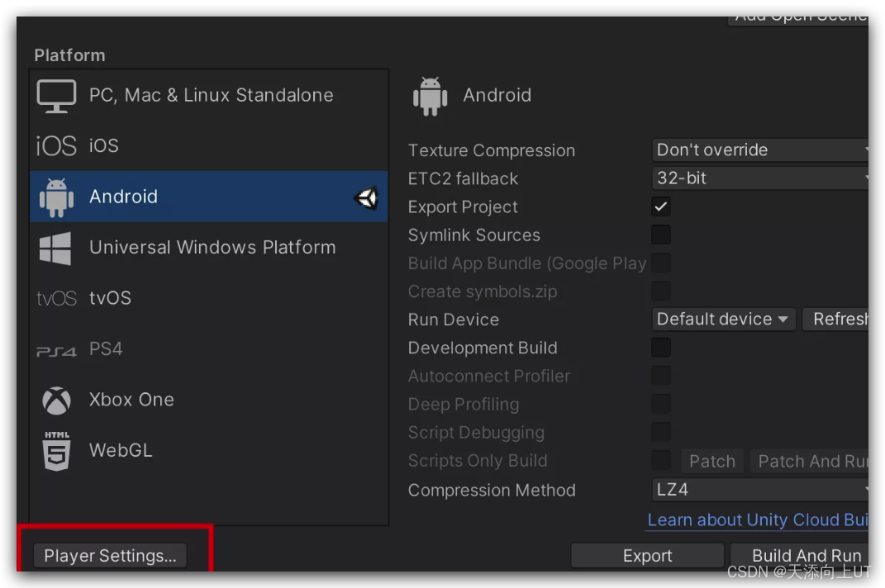
Task: Click the Development Build label
Action: pyautogui.click(x=483, y=349)
